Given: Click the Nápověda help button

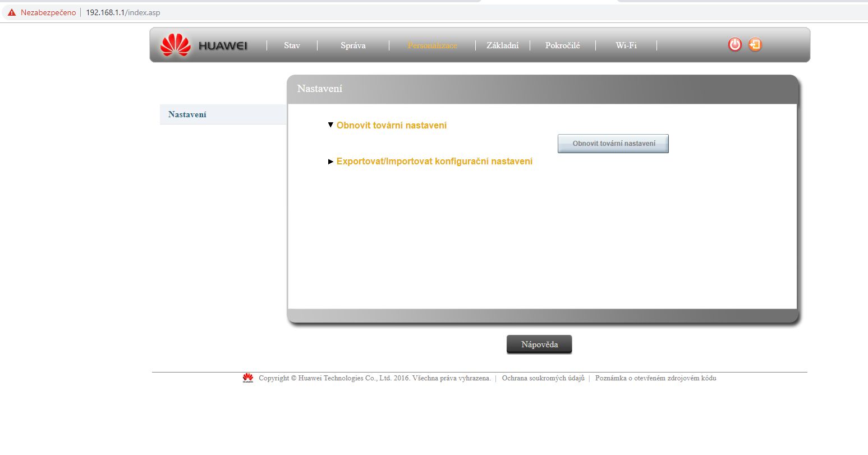Looking at the screenshot, I should click(x=539, y=344).
